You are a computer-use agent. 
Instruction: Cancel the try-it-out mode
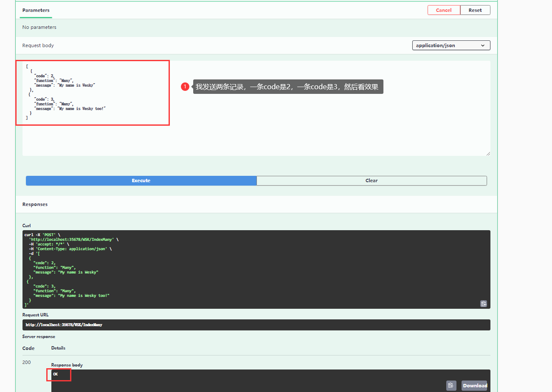pos(444,10)
